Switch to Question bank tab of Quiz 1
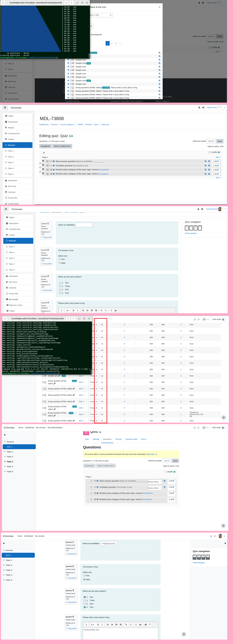 tap(131, 439)
